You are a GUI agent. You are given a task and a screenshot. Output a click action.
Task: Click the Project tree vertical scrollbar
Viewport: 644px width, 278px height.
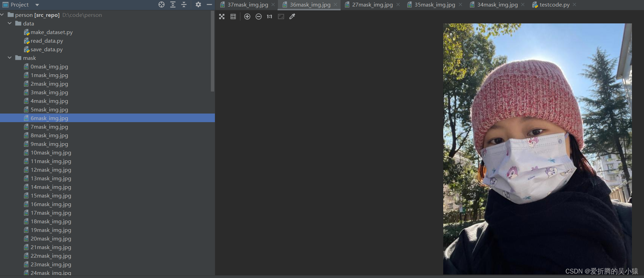212,51
